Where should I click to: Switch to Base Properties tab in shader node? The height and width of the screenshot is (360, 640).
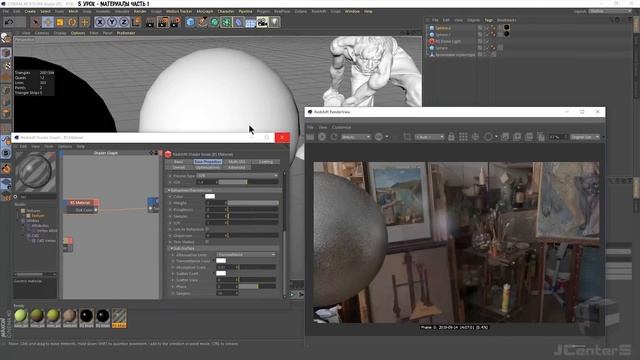208,162
